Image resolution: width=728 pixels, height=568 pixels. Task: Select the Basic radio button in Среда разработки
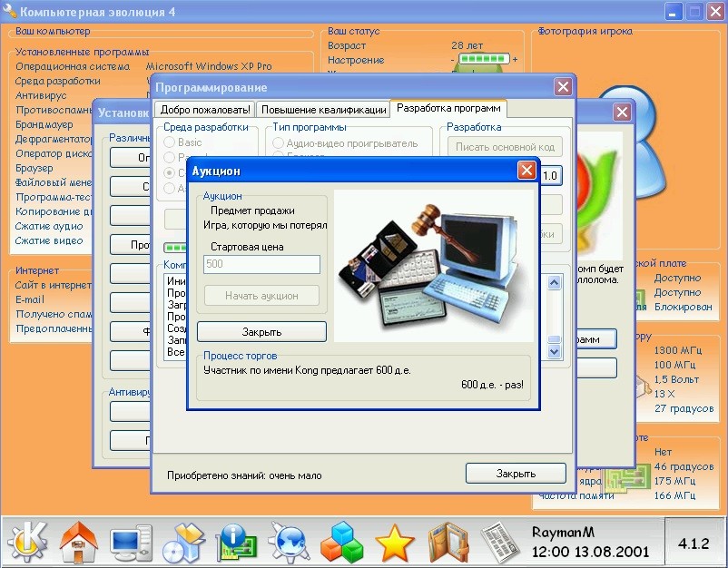[x=170, y=142]
